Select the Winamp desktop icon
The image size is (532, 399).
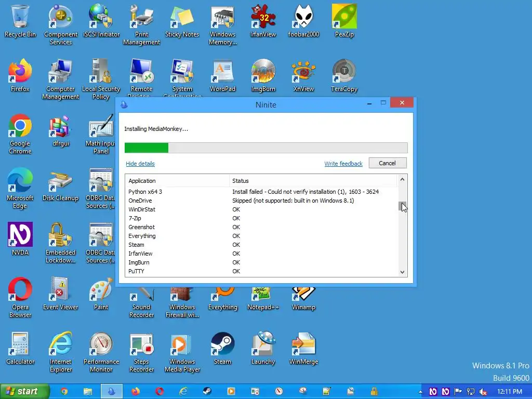pos(303,299)
